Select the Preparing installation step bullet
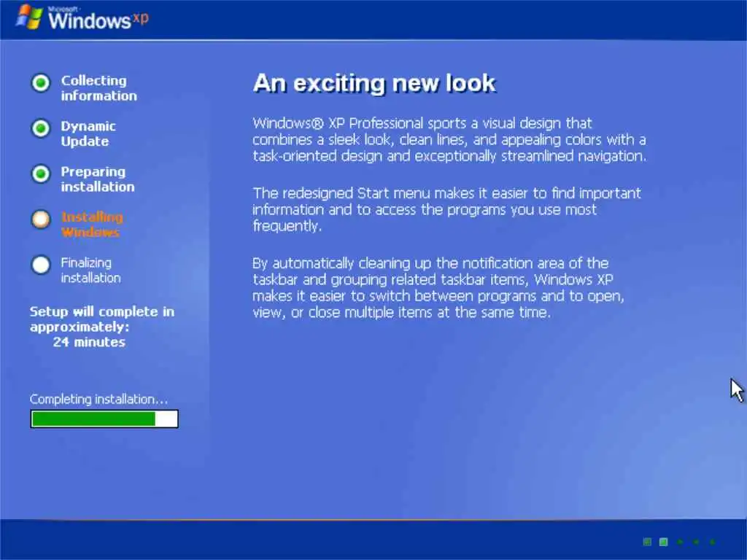The height and width of the screenshot is (560, 747). point(41,174)
